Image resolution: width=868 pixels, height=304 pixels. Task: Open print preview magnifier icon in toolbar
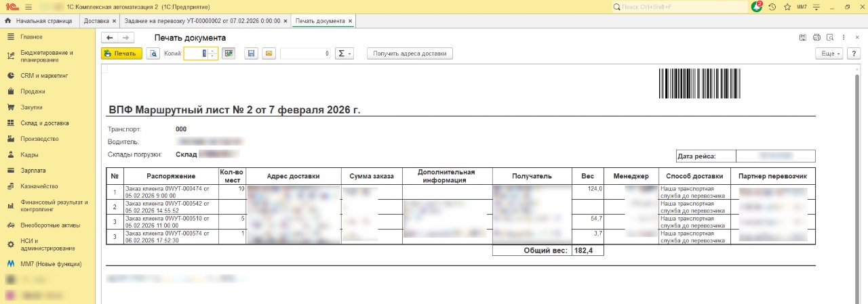tap(153, 53)
